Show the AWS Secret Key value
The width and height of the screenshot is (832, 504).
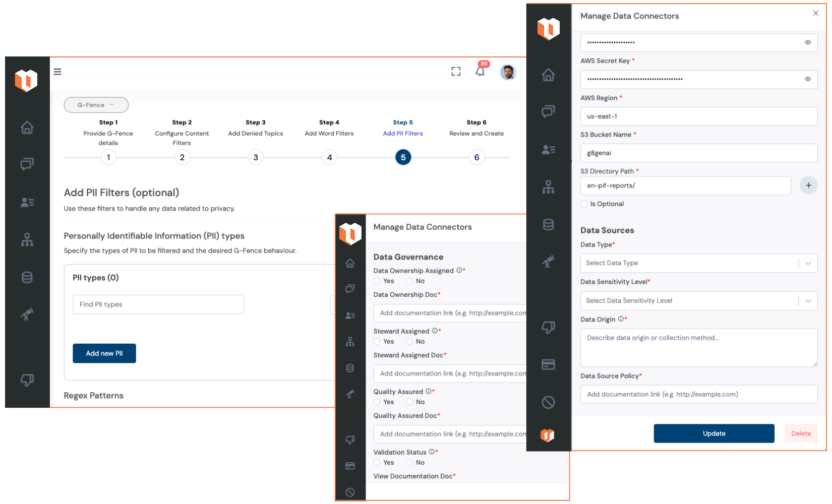click(x=808, y=79)
